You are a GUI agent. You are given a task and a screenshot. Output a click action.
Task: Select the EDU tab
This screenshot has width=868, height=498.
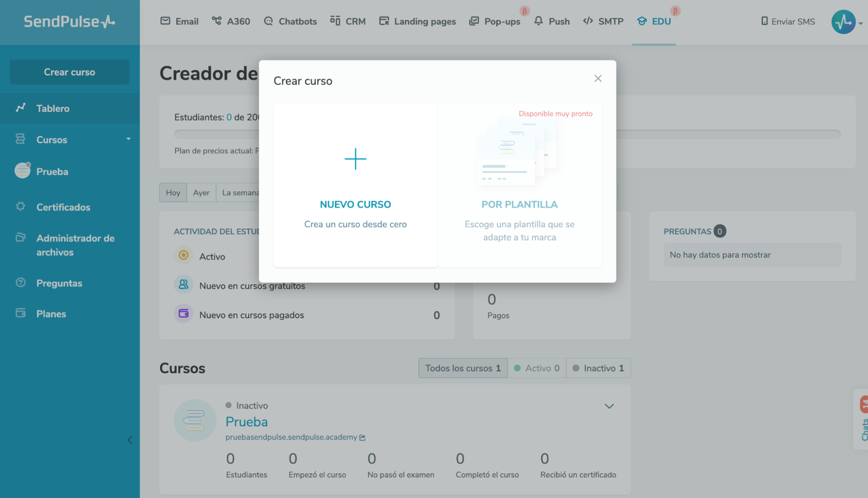[654, 21]
